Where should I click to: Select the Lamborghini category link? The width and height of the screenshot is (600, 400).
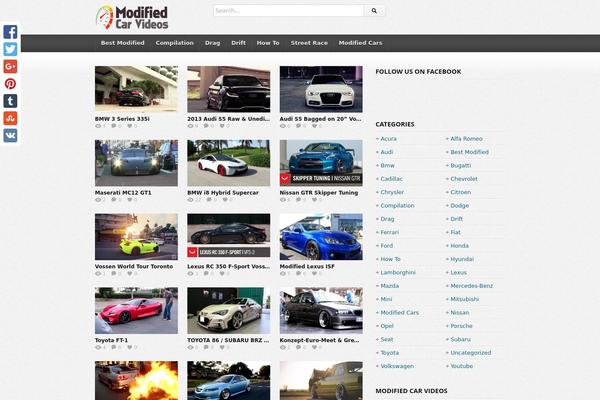coord(398,273)
